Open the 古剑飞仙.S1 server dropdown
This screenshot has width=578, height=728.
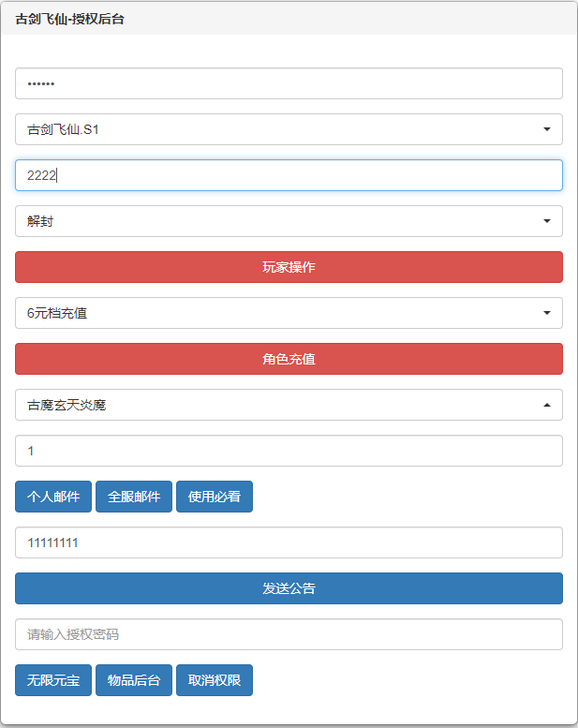click(x=289, y=129)
